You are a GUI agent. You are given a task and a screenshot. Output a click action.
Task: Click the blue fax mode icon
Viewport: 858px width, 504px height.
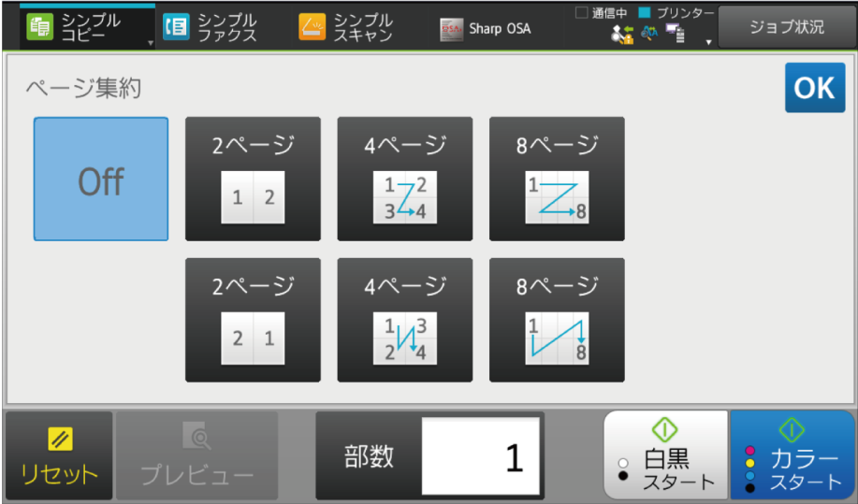pyautogui.click(x=176, y=27)
